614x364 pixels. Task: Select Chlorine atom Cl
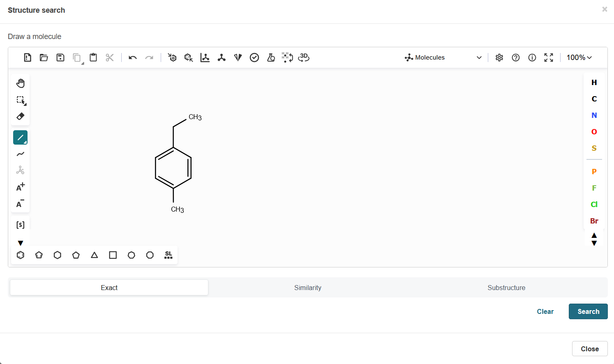click(594, 205)
